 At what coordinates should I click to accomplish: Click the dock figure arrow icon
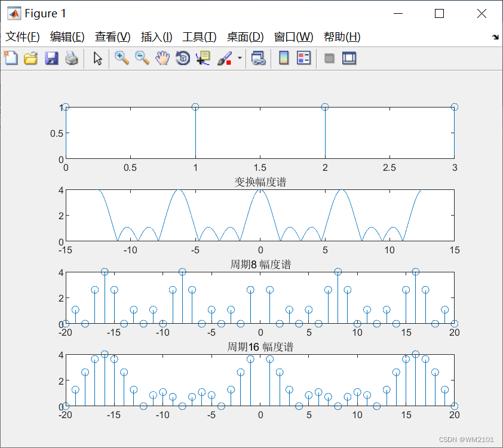tap(495, 37)
